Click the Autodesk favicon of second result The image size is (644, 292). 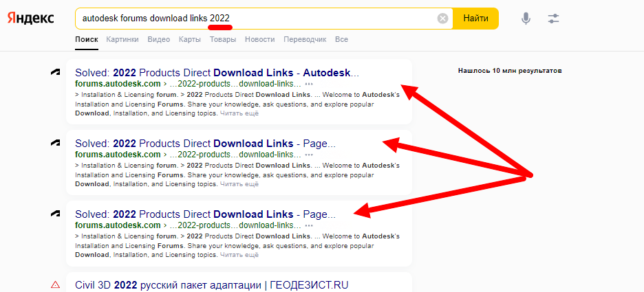[56, 143]
